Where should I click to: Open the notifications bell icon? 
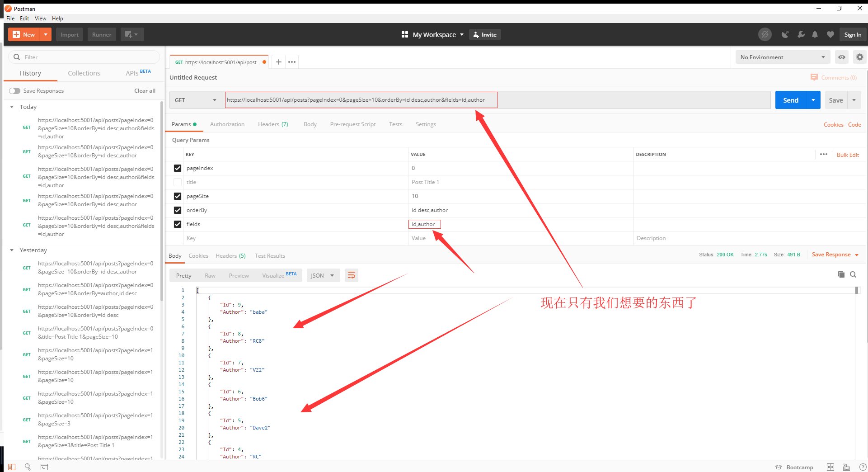[x=815, y=34]
